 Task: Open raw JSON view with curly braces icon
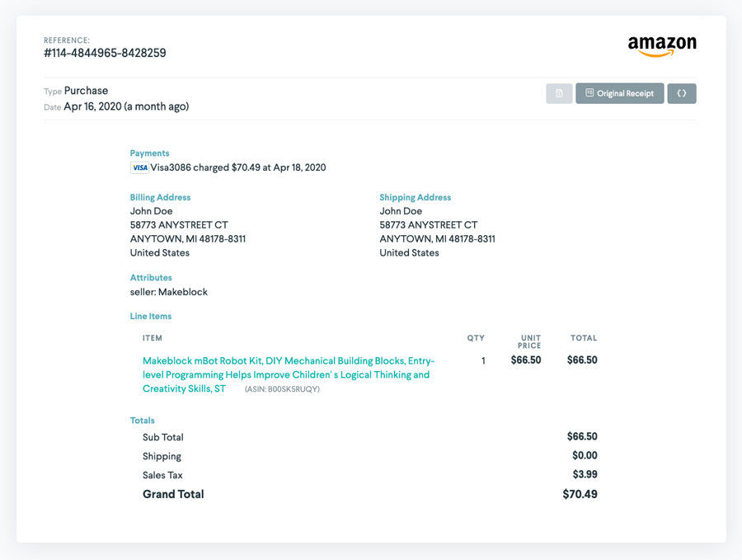tap(682, 93)
